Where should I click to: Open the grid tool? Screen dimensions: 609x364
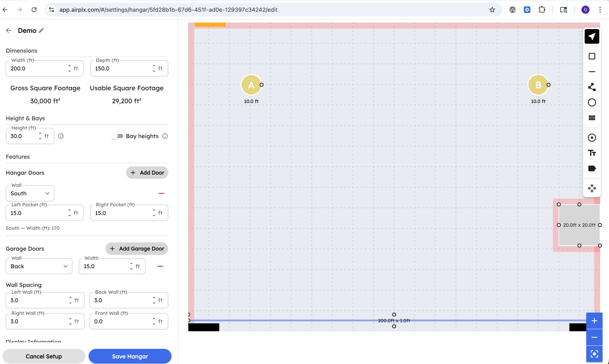tap(592, 118)
